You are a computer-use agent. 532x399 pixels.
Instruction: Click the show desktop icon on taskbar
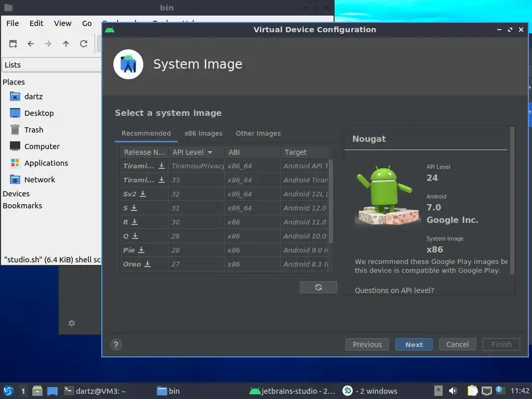click(52, 391)
